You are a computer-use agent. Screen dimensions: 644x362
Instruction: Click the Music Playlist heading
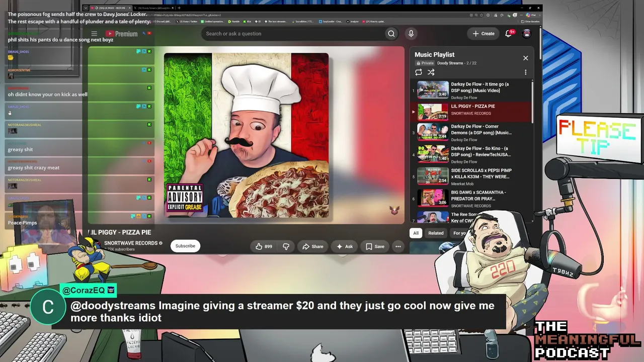435,55
